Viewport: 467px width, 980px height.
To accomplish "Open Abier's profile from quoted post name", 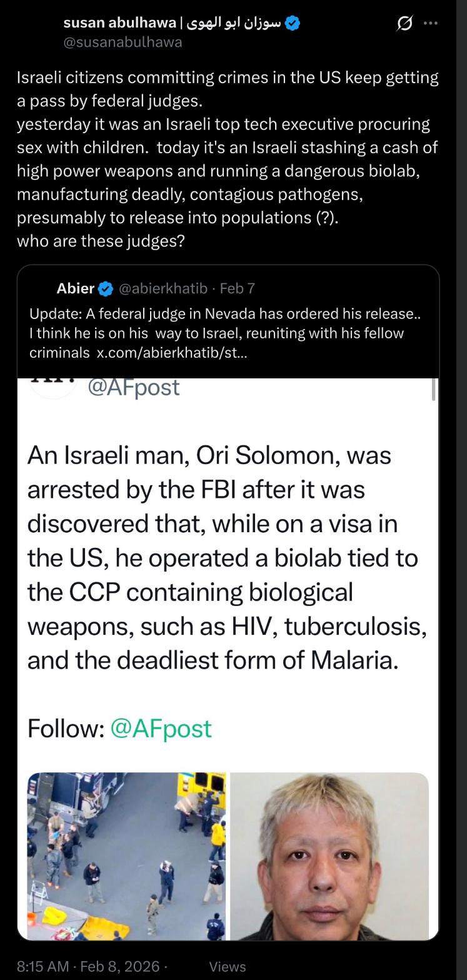I will [x=75, y=288].
